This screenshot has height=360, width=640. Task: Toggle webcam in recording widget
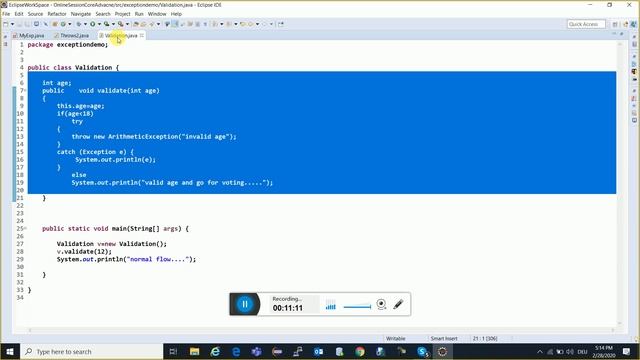pyautogui.click(x=381, y=304)
